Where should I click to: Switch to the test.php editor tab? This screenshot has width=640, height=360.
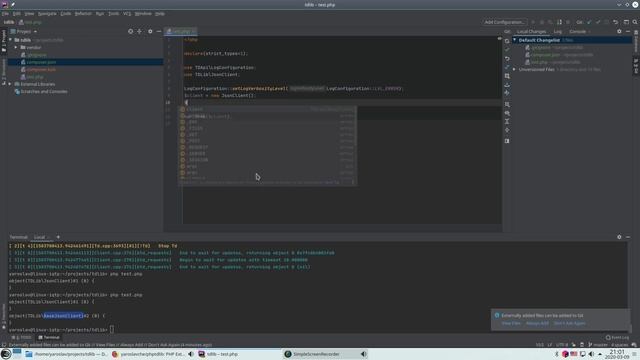181,31
